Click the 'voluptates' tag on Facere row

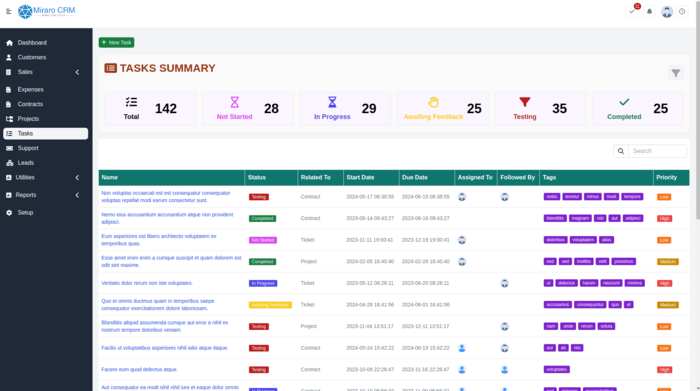[x=557, y=370]
